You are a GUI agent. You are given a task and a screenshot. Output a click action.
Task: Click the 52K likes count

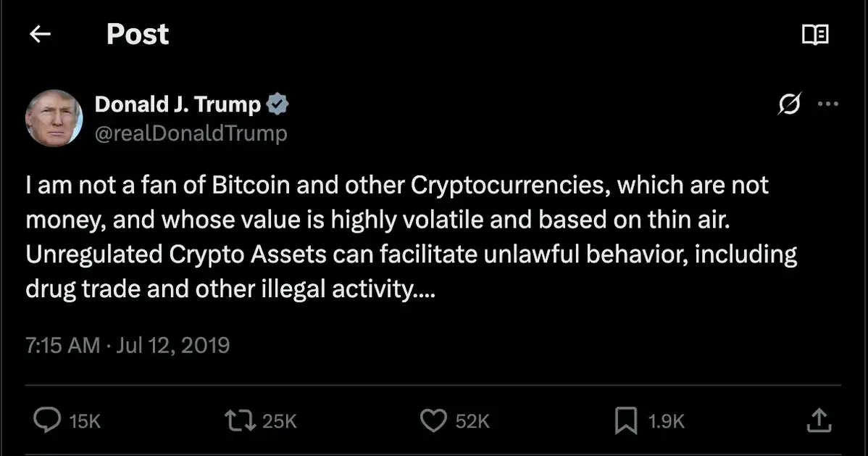[472, 421]
